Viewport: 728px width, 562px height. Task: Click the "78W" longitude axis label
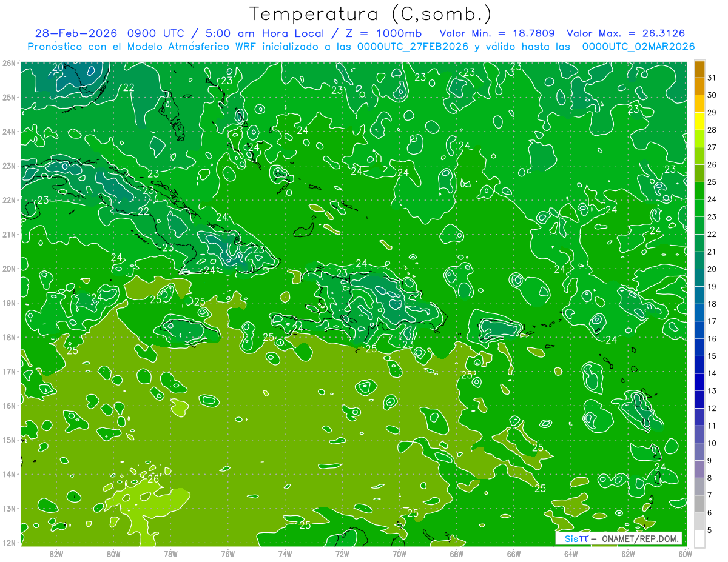(170, 553)
